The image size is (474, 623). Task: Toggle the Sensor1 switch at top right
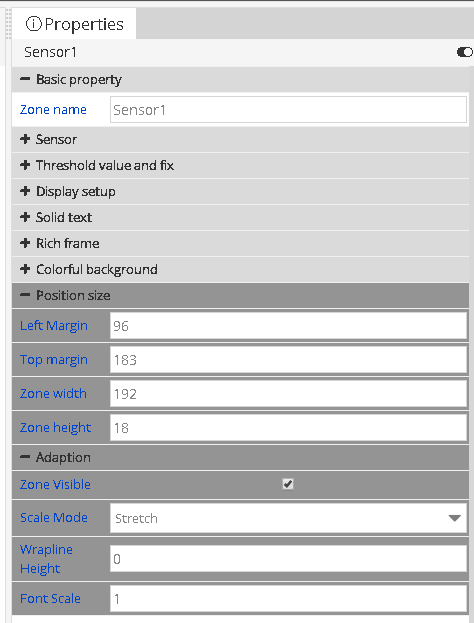point(465,52)
